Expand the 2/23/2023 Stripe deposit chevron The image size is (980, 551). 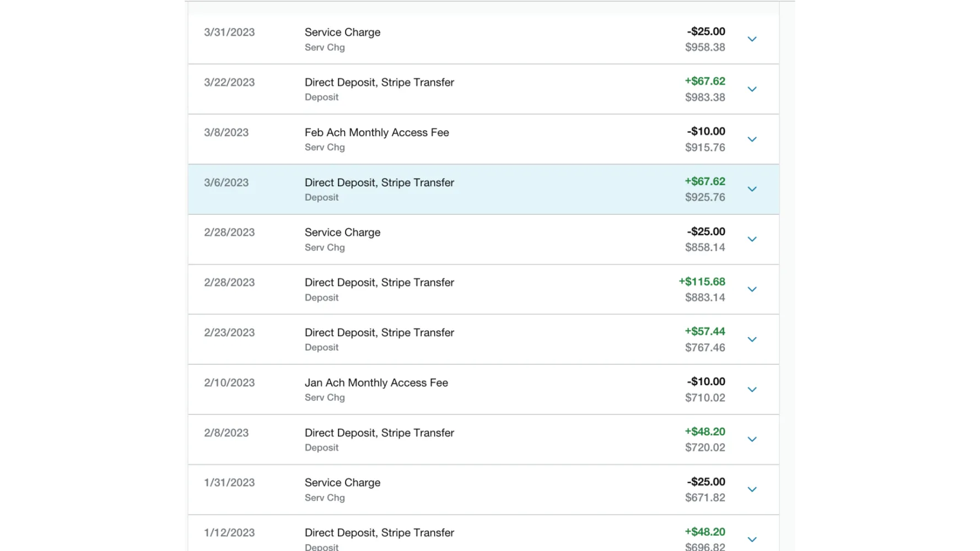(752, 339)
